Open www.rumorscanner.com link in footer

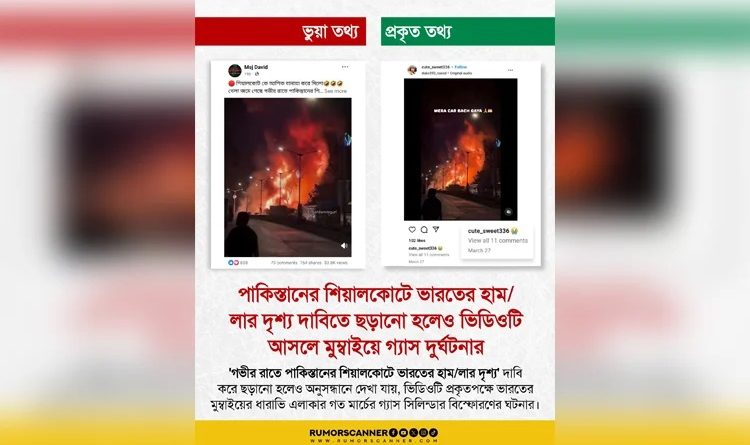[374, 440]
